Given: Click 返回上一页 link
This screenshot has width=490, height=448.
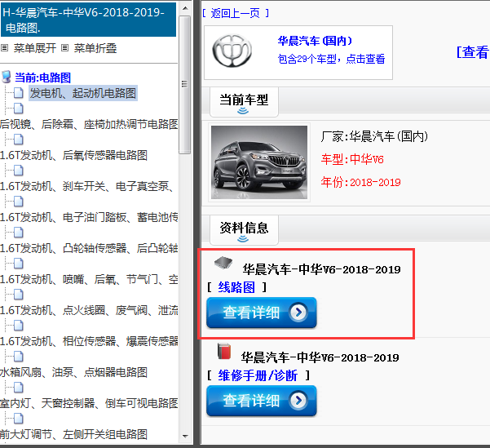Looking at the screenshot, I should click(x=236, y=13).
